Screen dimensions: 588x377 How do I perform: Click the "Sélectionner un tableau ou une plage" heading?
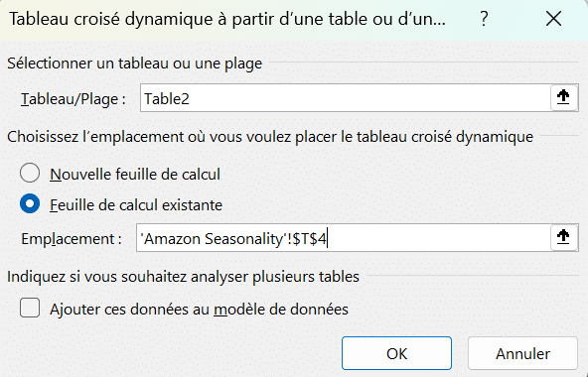pyautogui.click(x=135, y=63)
